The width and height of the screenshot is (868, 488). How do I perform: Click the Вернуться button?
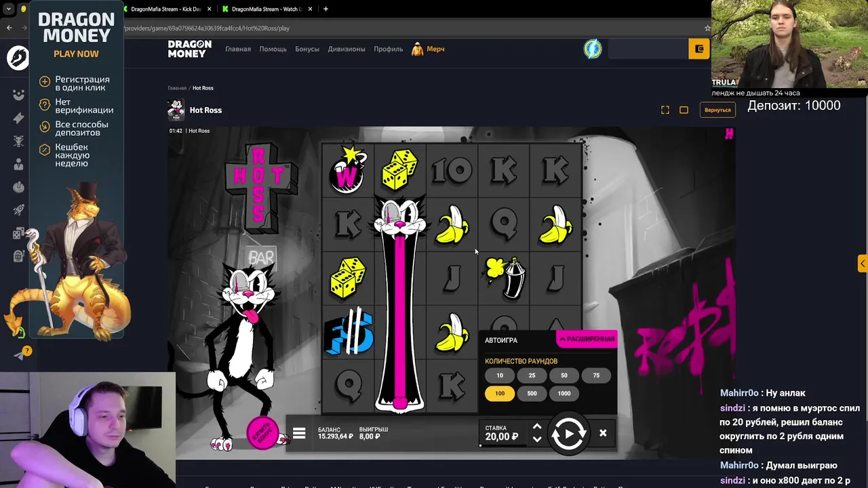(x=717, y=110)
